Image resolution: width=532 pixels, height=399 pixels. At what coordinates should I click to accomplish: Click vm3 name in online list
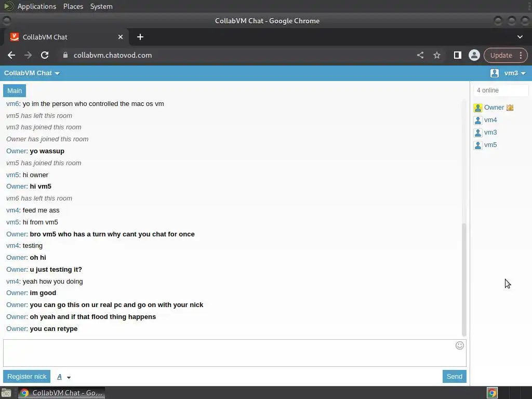point(490,132)
